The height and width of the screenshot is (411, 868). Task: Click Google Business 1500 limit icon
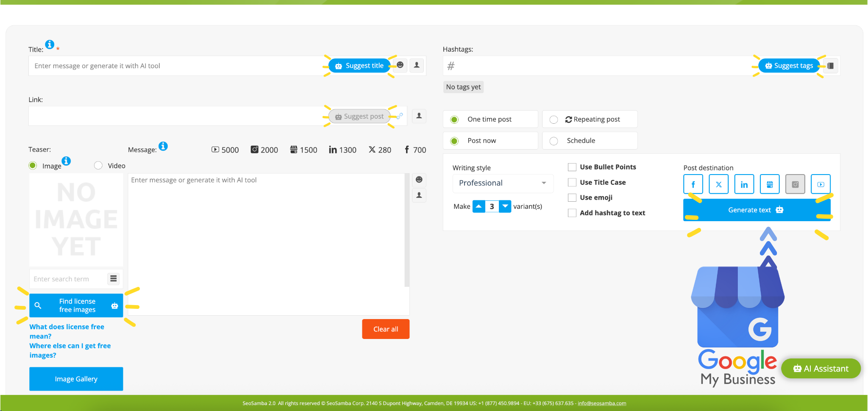tap(294, 150)
